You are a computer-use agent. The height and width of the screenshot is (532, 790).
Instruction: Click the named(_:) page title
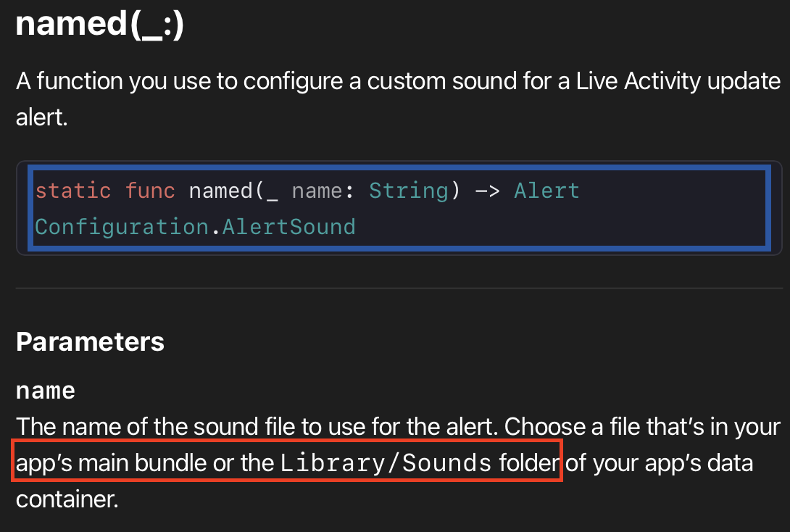coord(100,23)
